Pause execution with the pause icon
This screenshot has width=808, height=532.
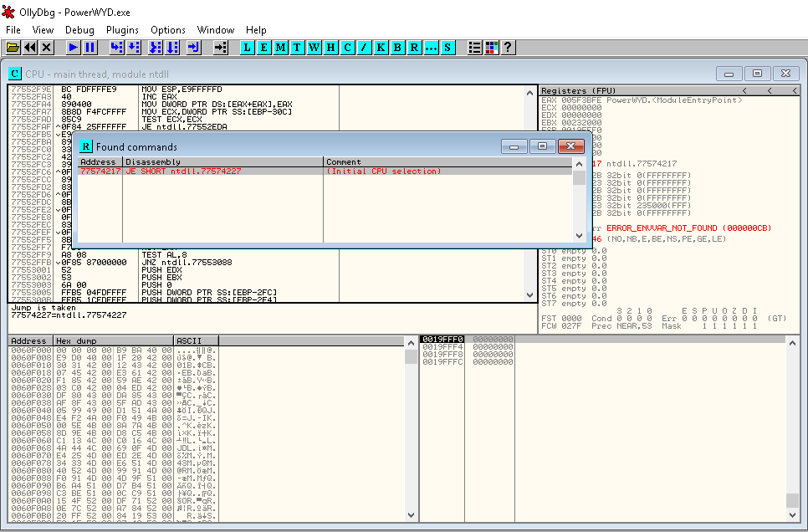(x=90, y=48)
